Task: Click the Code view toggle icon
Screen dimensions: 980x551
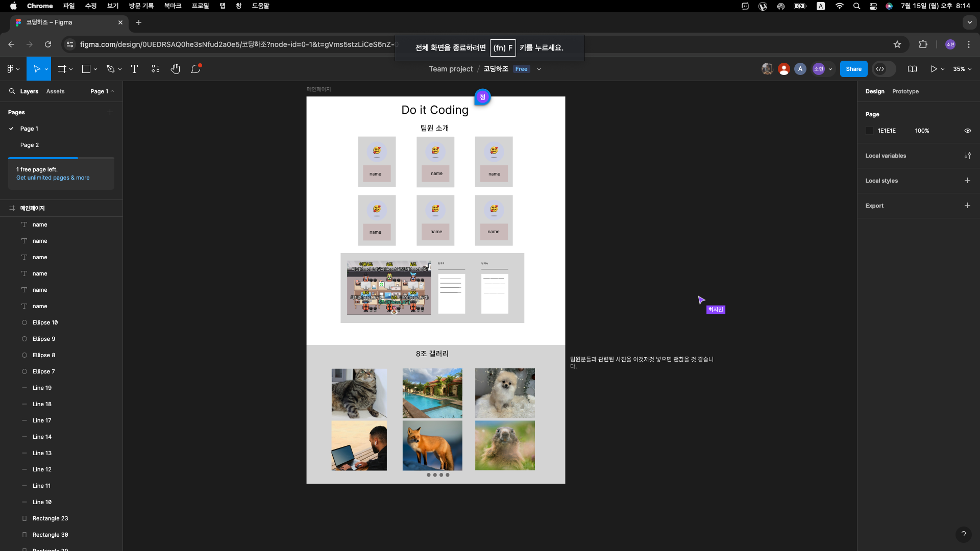Action: click(880, 69)
